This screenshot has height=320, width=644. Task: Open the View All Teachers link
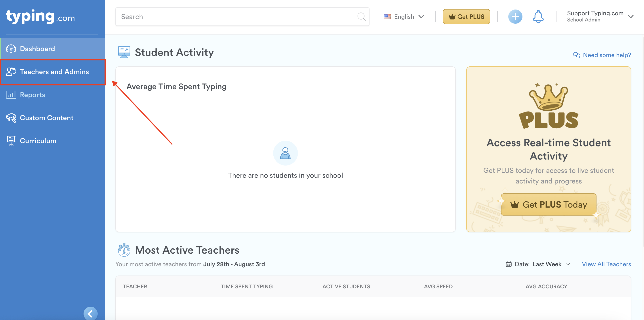point(606,264)
